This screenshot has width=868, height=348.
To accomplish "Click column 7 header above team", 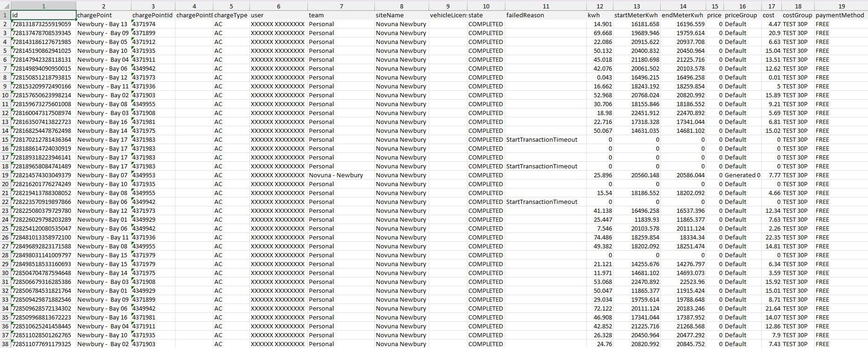I will (341, 6).
